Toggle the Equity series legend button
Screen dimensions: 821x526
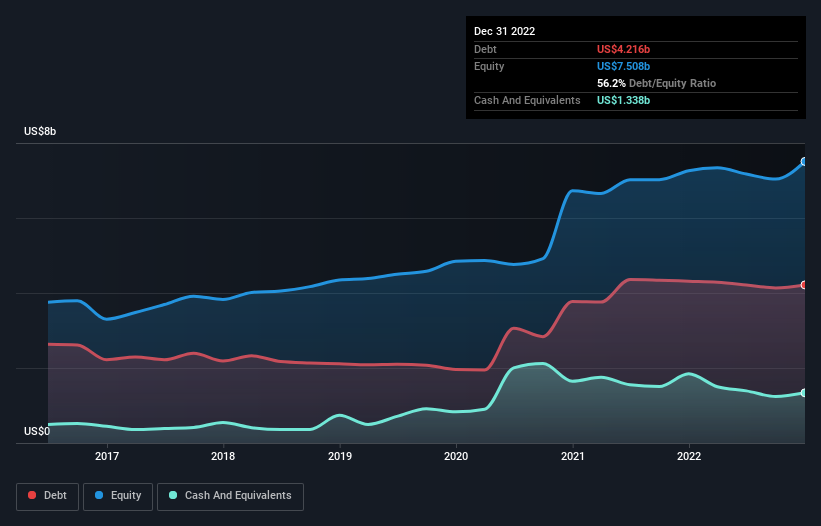(118, 496)
